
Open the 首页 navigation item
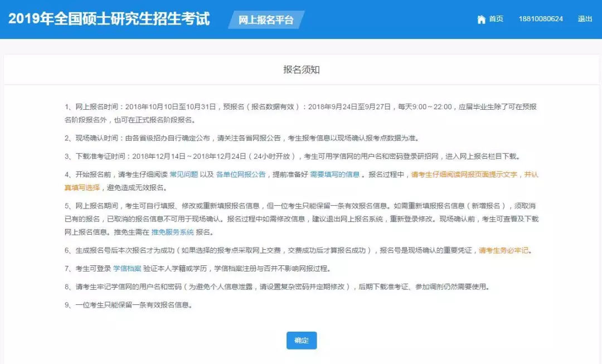click(x=496, y=19)
